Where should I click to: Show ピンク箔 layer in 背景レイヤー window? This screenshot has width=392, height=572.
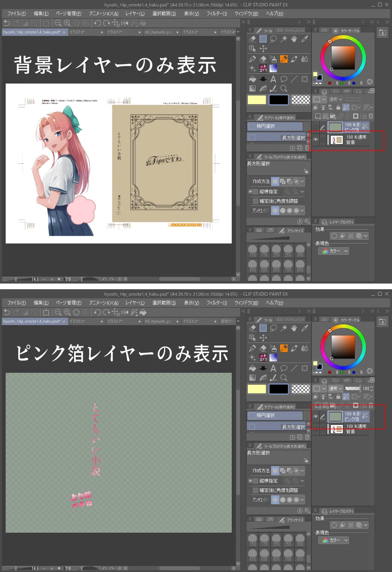coord(316,127)
